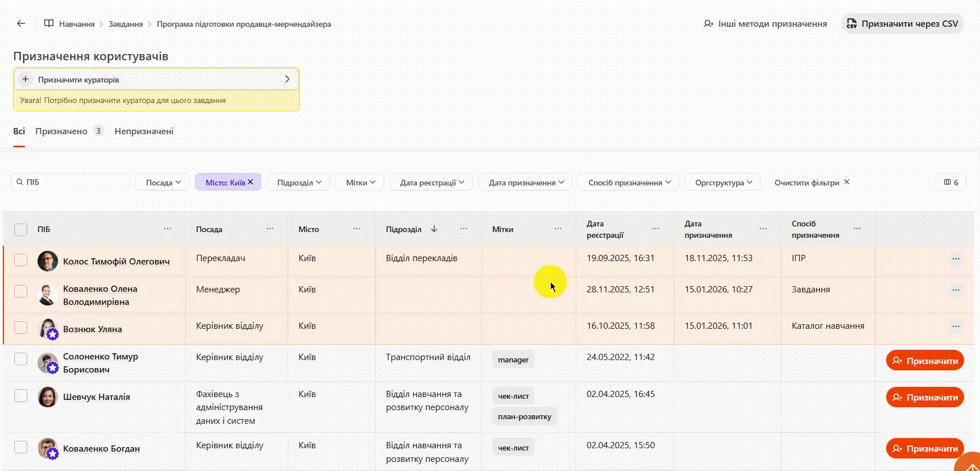Image resolution: width=980 pixels, height=471 pixels.
Task: Open row actions for Колос Тимофій Олегович
Action: click(956, 258)
